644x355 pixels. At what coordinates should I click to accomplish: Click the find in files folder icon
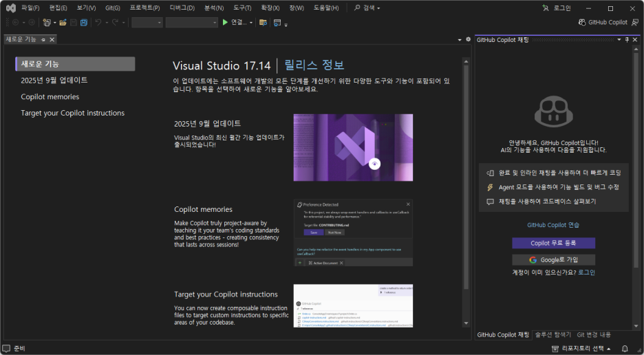[263, 23]
